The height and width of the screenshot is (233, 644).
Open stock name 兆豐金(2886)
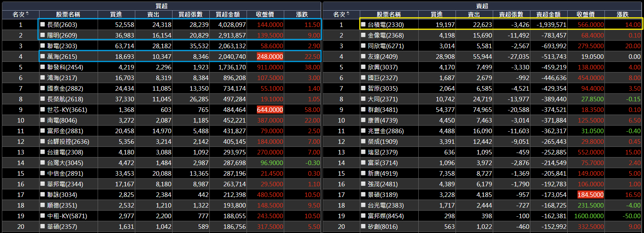(x=386, y=131)
